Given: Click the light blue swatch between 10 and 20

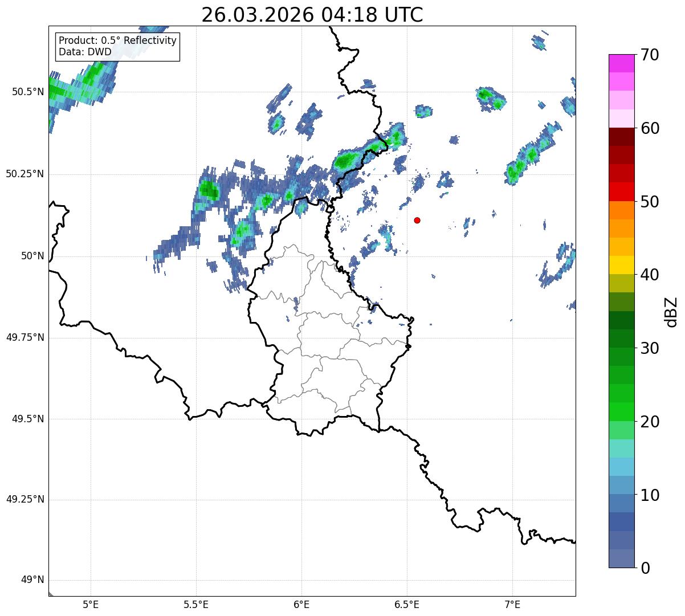Looking at the screenshot, I should click(621, 467).
